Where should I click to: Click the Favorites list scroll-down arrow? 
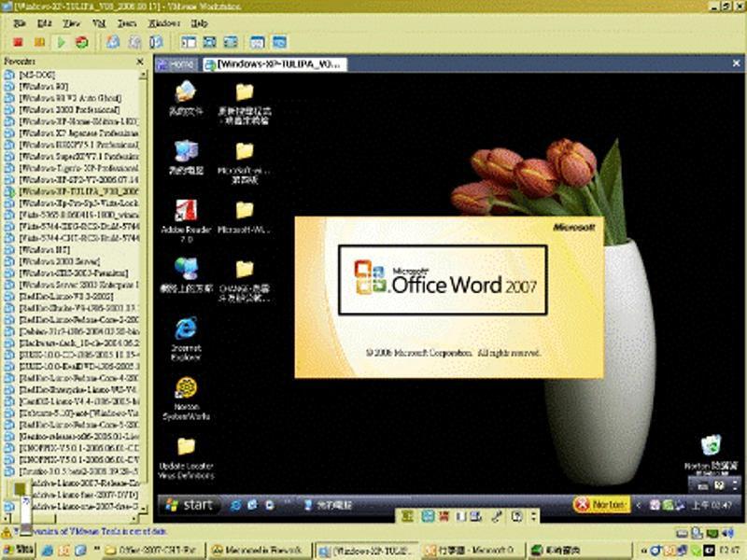(x=143, y=509)
